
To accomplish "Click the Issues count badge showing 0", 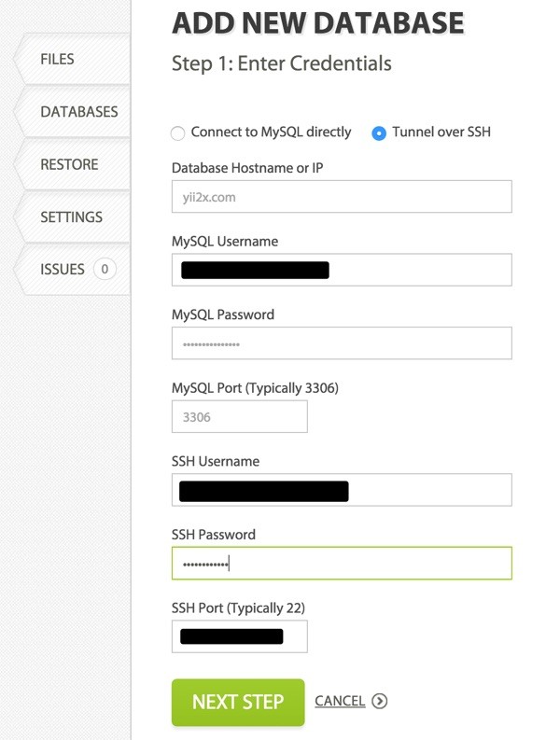I will tap(105, 270).
